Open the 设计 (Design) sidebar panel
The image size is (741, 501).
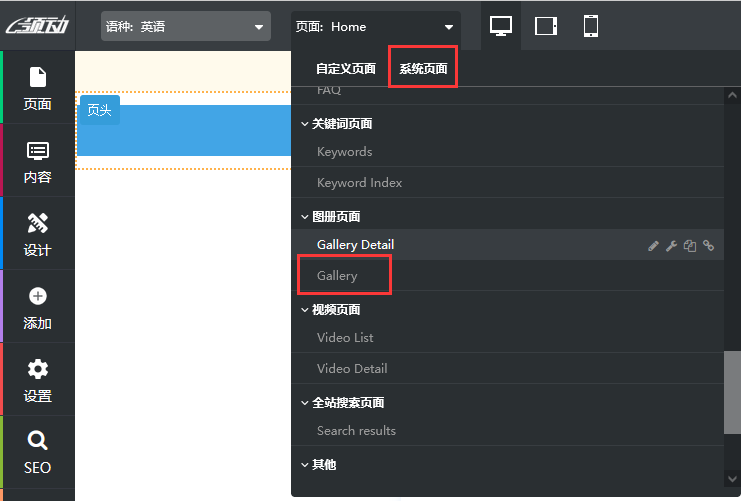point(37,234)
